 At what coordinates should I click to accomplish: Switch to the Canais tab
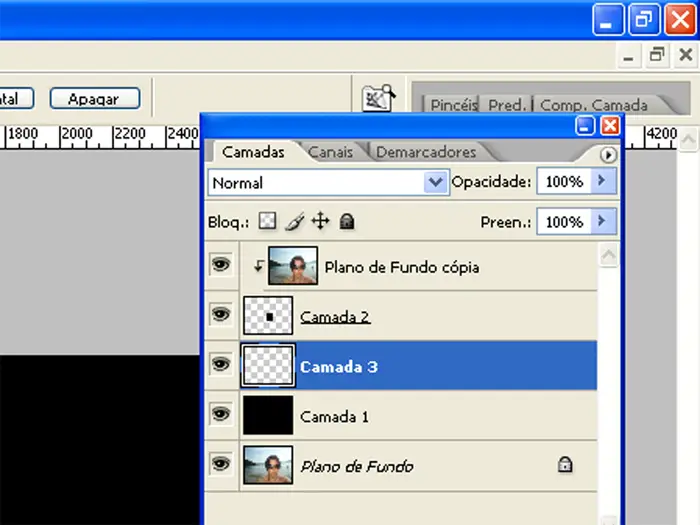pyautogui.click(x=330, y=152)
